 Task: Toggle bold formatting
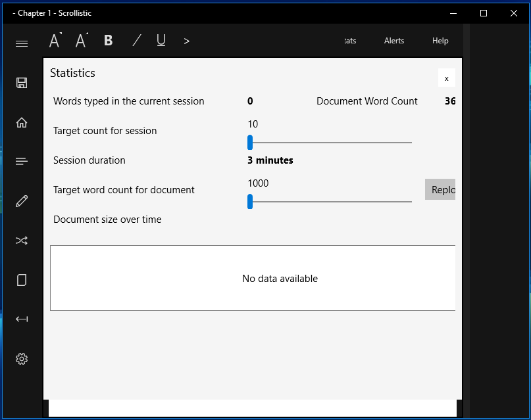(109, 41)
